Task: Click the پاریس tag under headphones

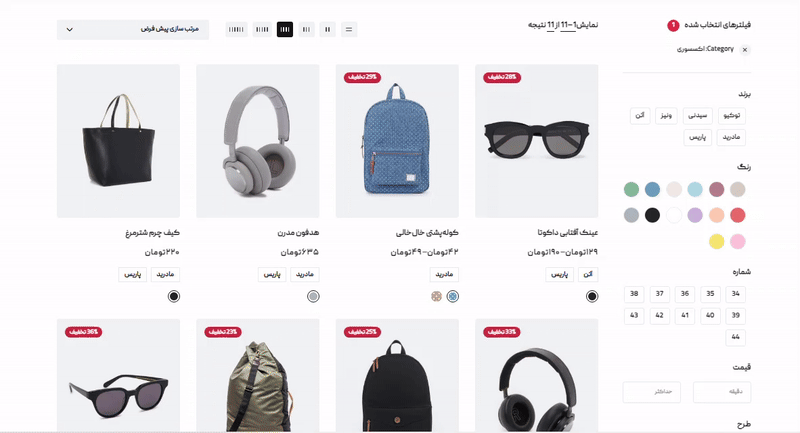Action: coord(272,274)
